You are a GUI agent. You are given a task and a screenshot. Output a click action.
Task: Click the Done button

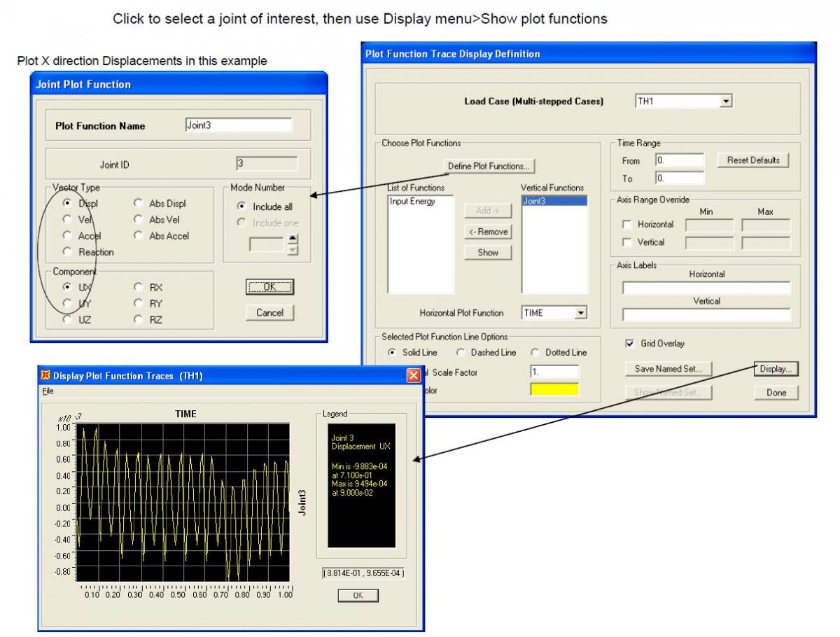coord(776,393)
